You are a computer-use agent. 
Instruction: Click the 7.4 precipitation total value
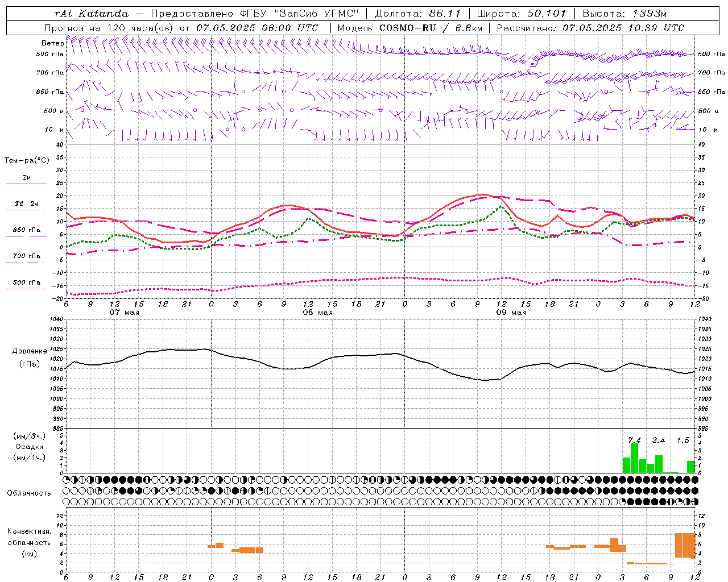click(634, 440)
